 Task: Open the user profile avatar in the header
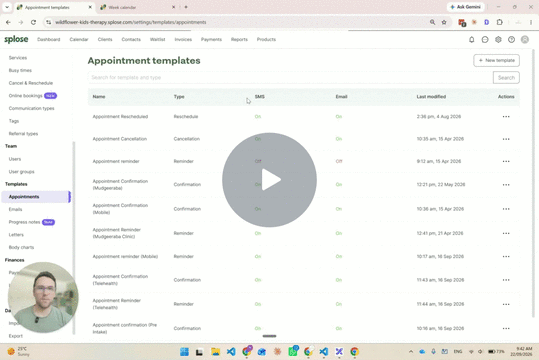click(525, 40)
